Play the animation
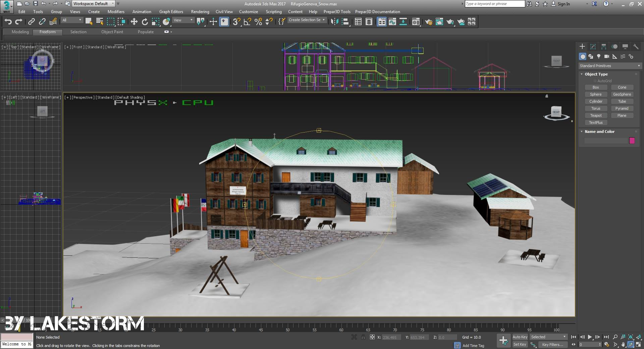644x349 pixels. pyautogui.click(x=590, y=337)
